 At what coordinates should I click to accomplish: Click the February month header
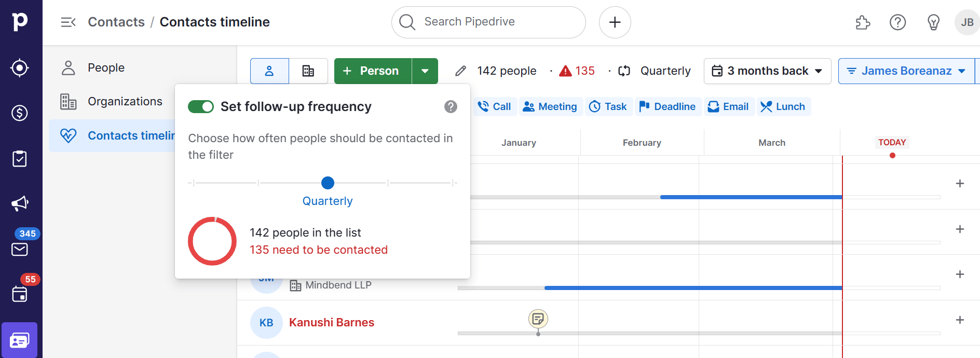642,143
